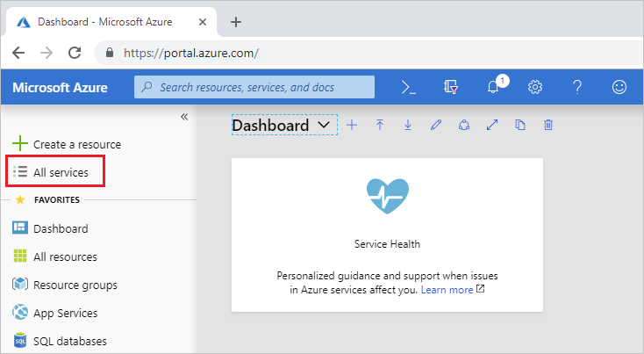Delete the dashboard with the trash icon
644x354 pixels.
[x=548, y=125]
